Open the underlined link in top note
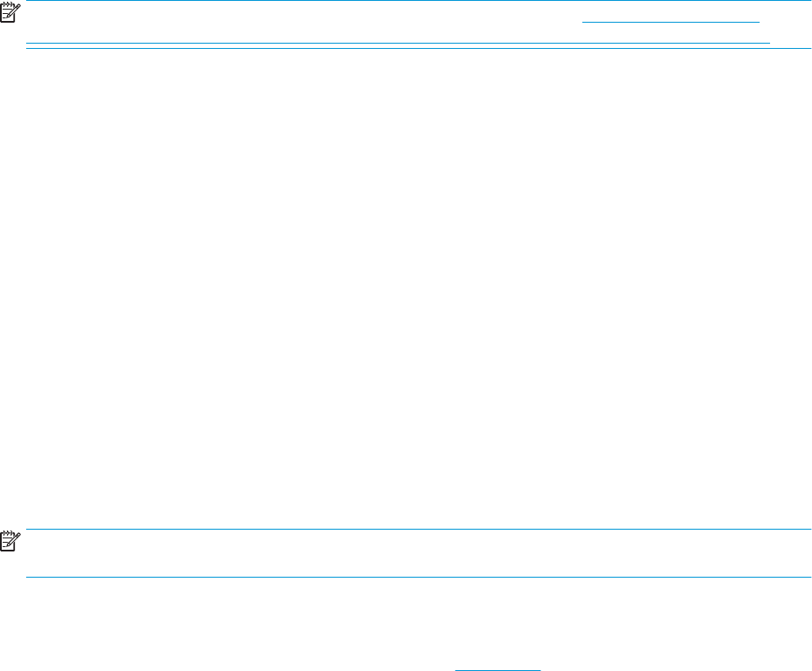This screenshot has height=671, width=812. coord(671,22)
